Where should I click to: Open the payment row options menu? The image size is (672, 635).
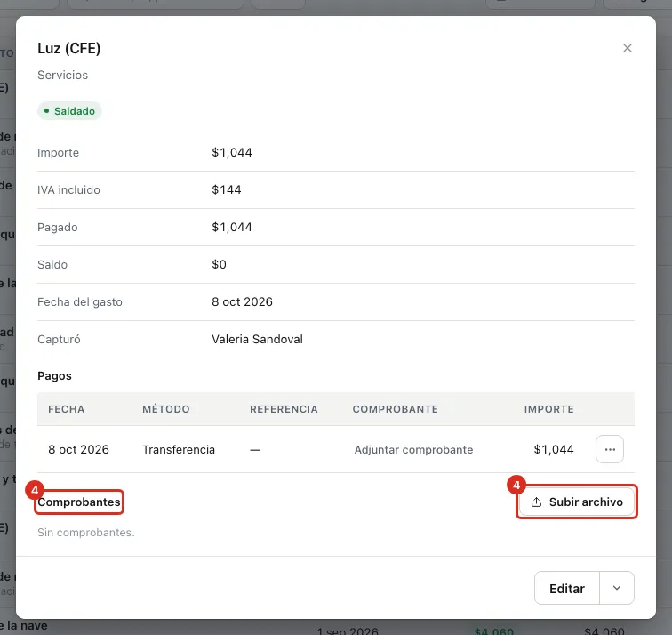click(610, 449)
